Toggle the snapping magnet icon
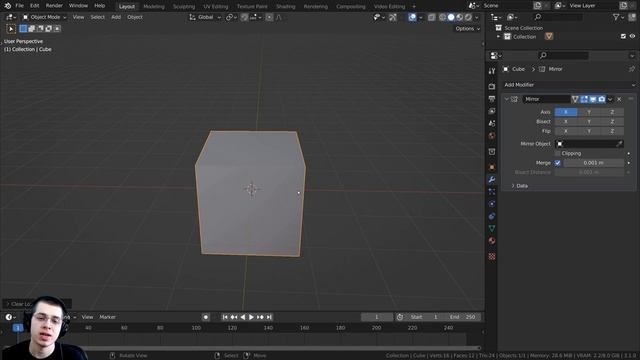 pos(244,17)
